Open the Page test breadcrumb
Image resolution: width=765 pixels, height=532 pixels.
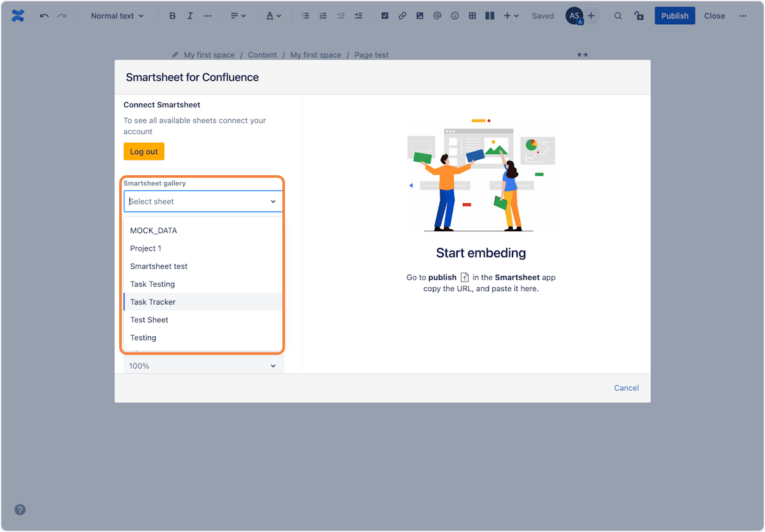[372, 55]
